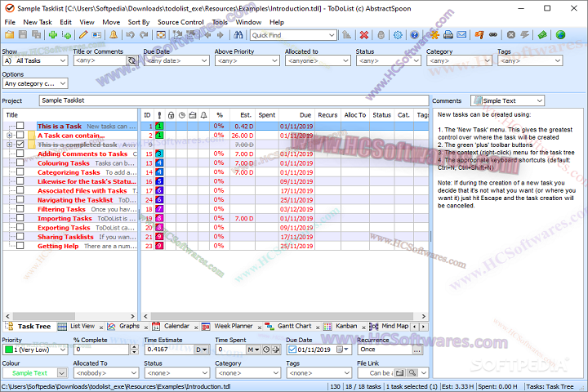Viewport: 588px width, 392px height.
Task: Click the printer icon in toolbar
Action: click(448, 35)
